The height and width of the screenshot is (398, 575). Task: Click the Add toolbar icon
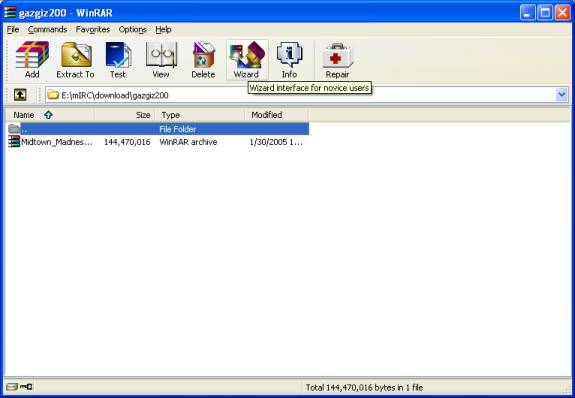pos(32,60)
